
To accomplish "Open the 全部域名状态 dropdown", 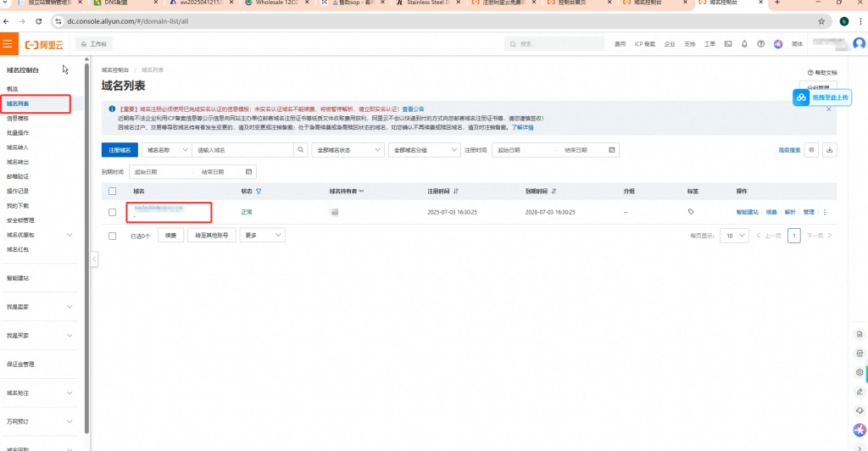I will pyautogui.click(x=348, y=150).
